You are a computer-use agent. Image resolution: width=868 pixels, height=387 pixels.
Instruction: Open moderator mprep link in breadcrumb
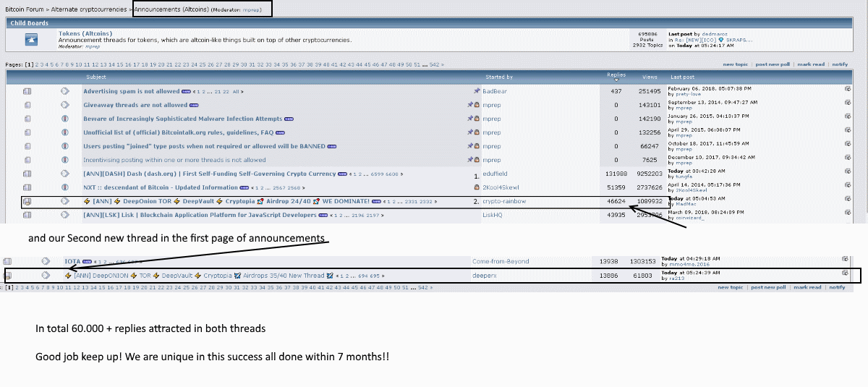[x=250, y=9]
